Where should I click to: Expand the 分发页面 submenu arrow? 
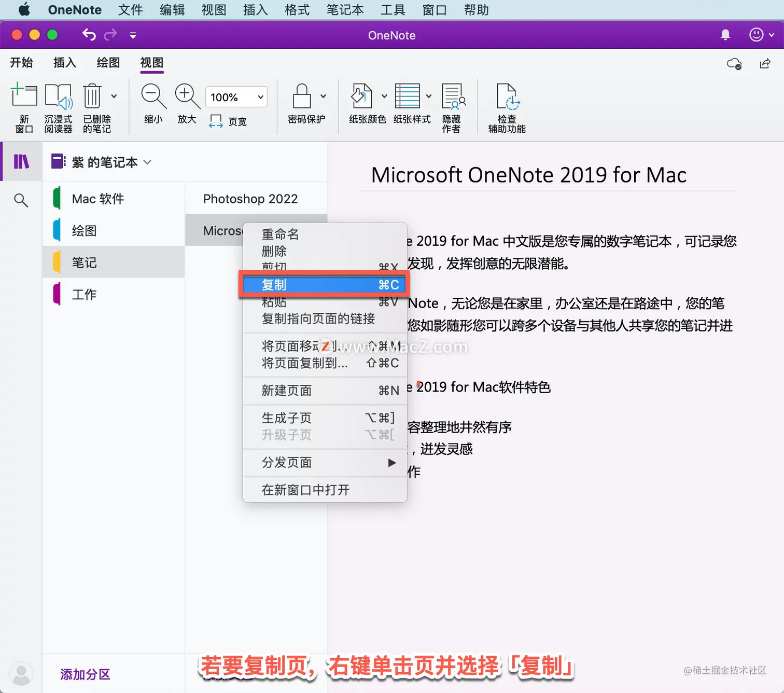(392, 462)
